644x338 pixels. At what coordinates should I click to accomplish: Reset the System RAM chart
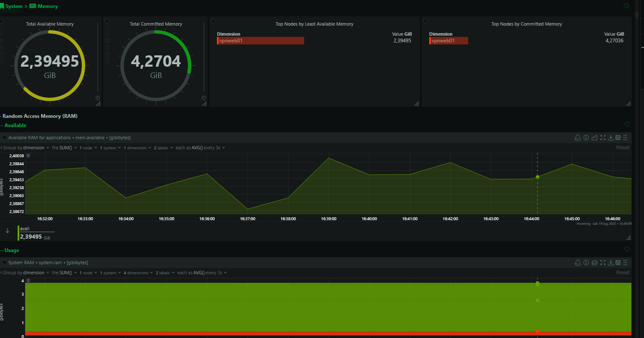(x=623, y=273)
